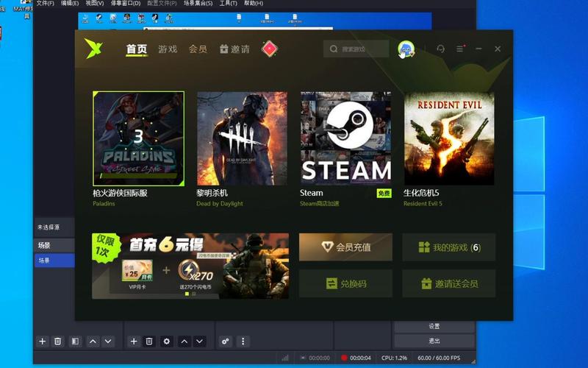The image size is (588, 368).
Task: Open advanced audio properties gears icon
Action: pos(225,342)
